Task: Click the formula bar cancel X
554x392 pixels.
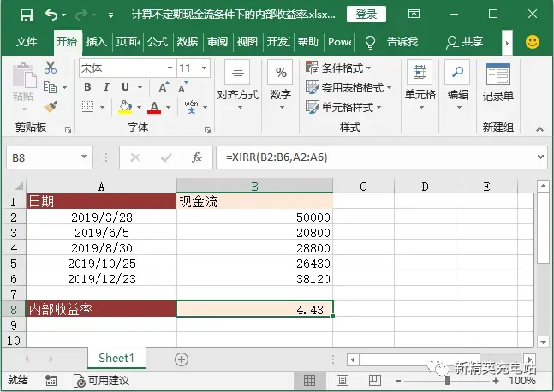Action: 135,157
